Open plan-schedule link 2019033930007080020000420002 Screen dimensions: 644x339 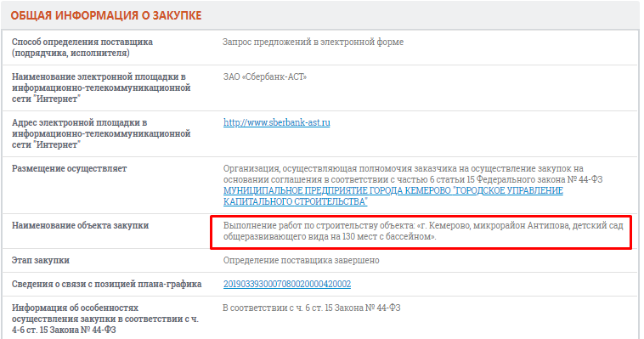(287, 284)
